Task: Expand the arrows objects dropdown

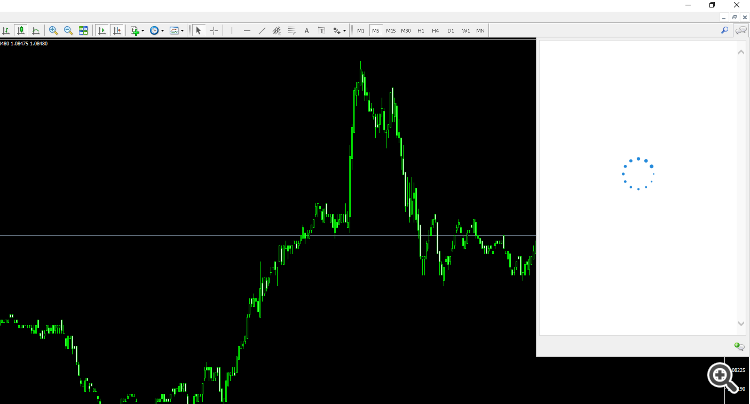Action: point(344,31)
